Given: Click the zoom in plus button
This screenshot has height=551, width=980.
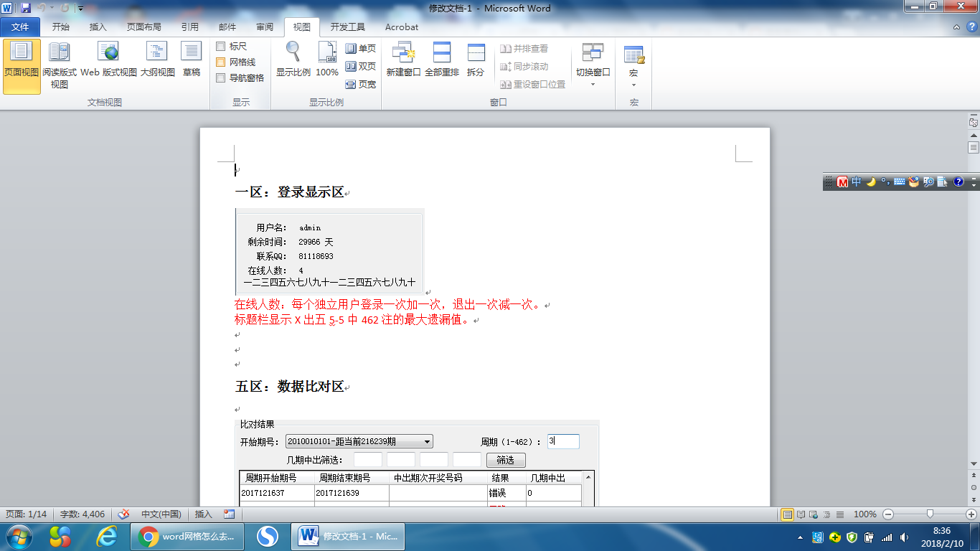Looking at the screenshot, I should [x=971, y=514].
